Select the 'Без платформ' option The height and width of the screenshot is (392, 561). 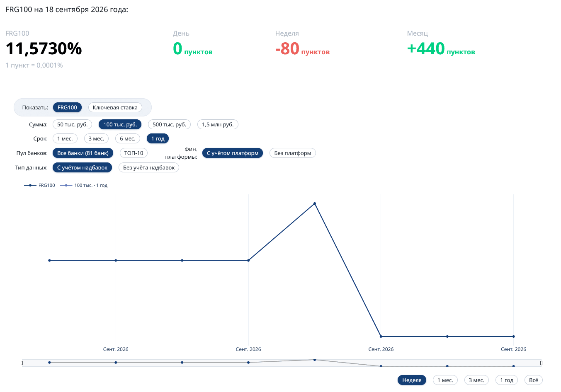pos(293,153)
